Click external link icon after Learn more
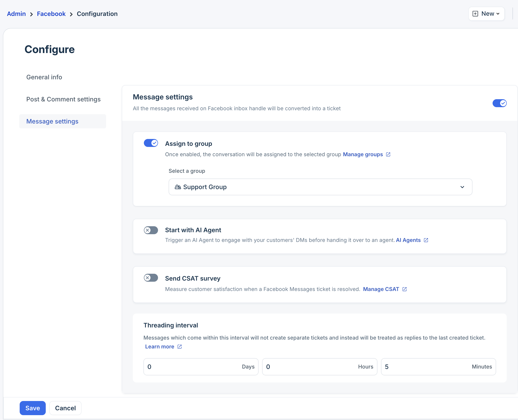Image resolution: width=518 pixels, height=420 pixels. click(x=179, y=346)
